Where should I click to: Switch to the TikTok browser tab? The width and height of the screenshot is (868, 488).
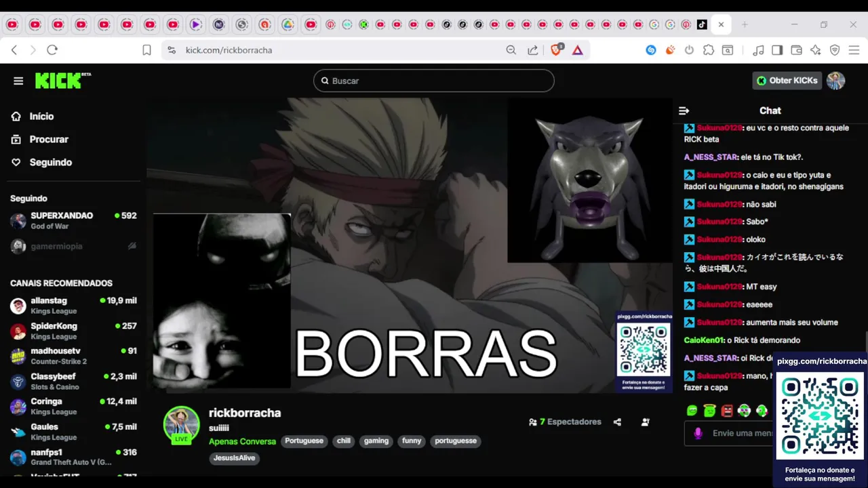[702, 24]
